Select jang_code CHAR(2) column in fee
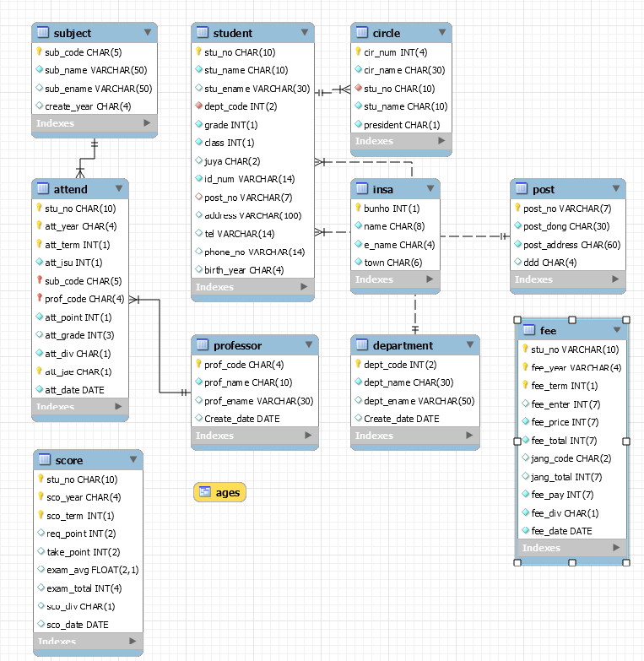The height and width of the screenshot is (661, 644). 572,458
